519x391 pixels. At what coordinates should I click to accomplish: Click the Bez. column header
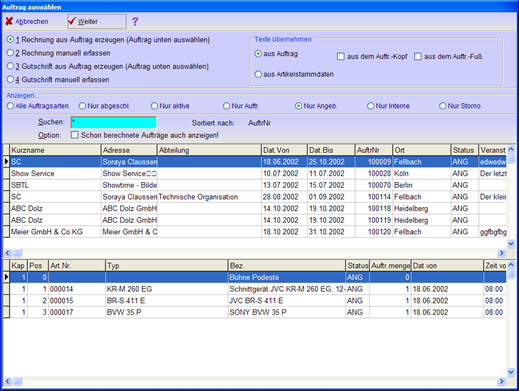(287, 266)
